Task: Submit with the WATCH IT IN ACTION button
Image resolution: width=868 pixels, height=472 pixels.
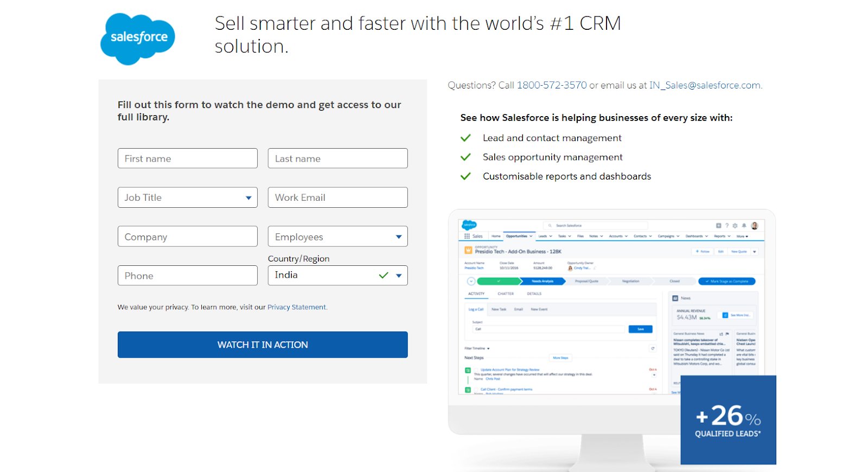Action: (x=263, y=345)
